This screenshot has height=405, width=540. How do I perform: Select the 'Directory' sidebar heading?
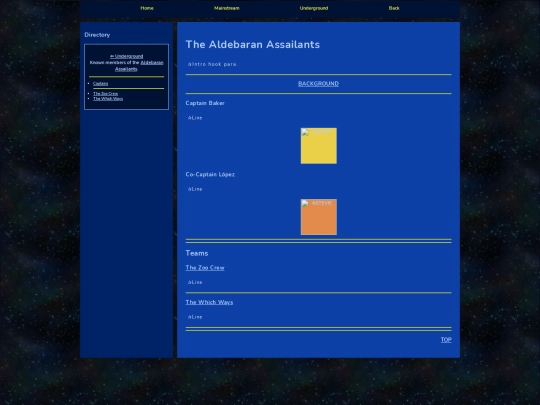click(97, 35)
